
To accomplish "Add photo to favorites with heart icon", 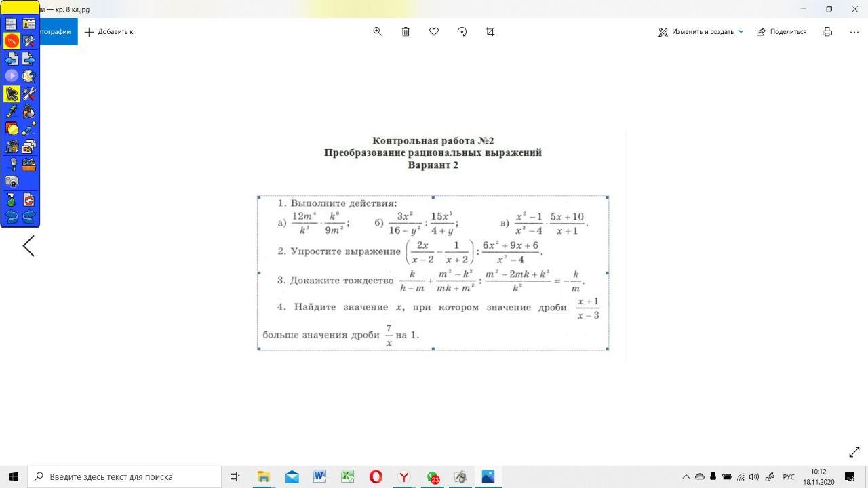I will (x=434, y=31).
